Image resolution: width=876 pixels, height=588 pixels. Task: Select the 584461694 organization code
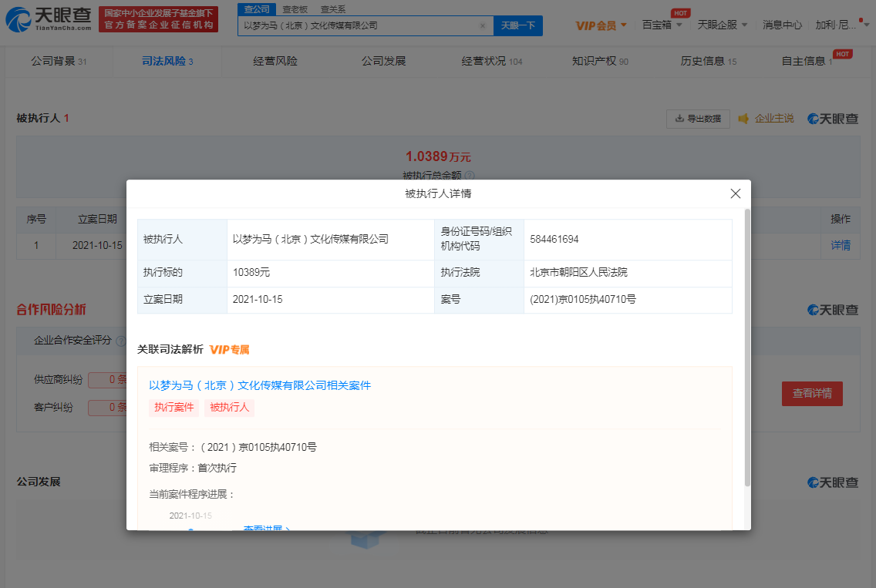tap(554, 239)
